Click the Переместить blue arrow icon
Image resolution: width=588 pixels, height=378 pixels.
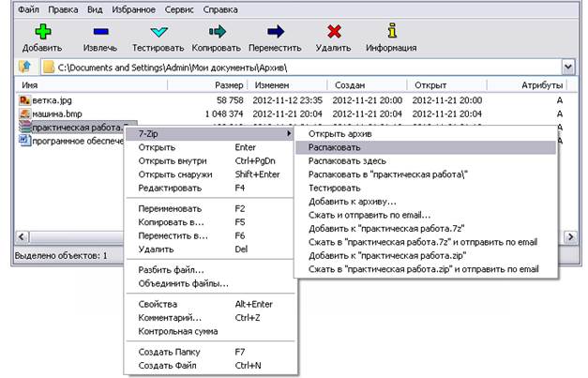point(276,32)
